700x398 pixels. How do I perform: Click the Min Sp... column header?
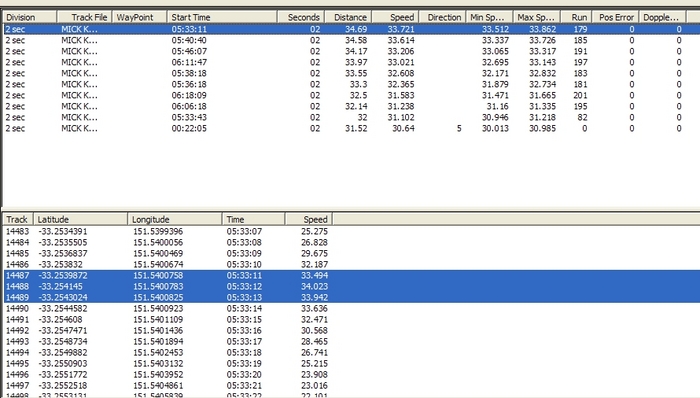[489, 17]
